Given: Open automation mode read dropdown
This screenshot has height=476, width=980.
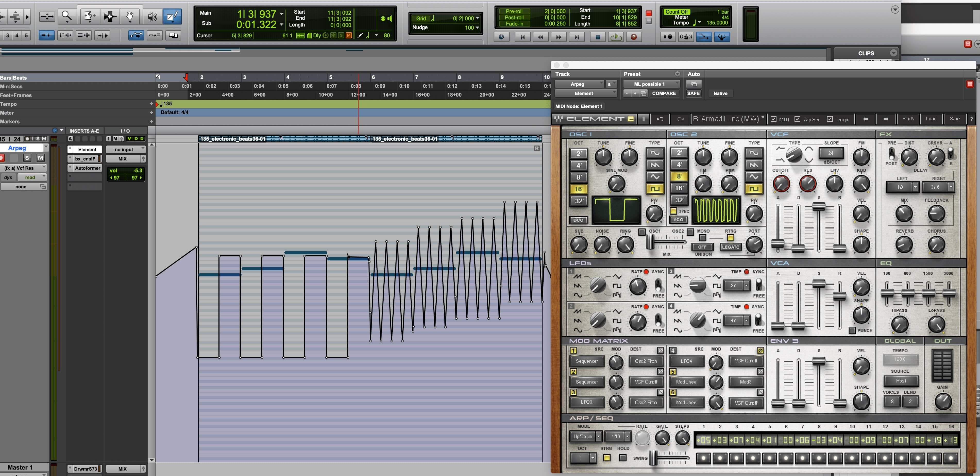Looking at the screenshot, I should (x=32, y=177).
